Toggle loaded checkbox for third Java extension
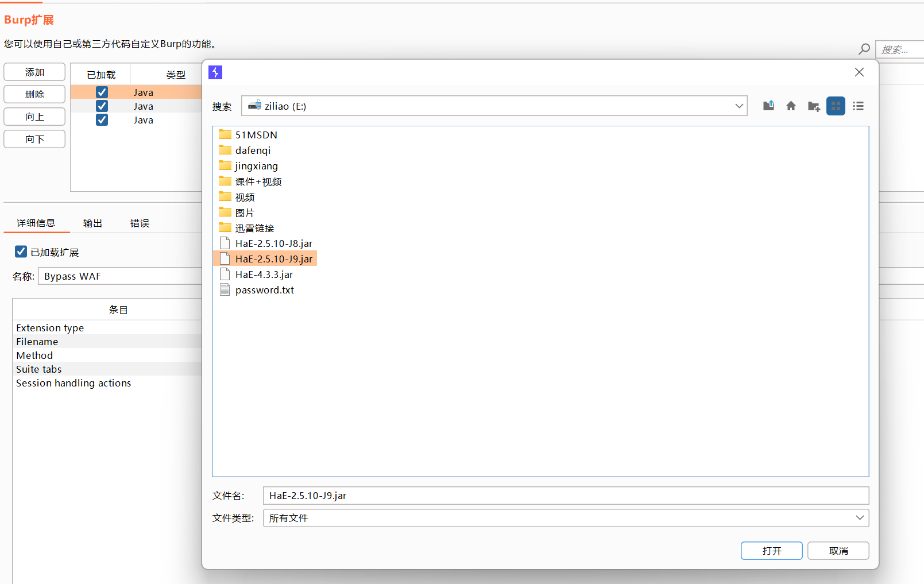Screen dimensions: 924x584 click(x=102, y=119)
